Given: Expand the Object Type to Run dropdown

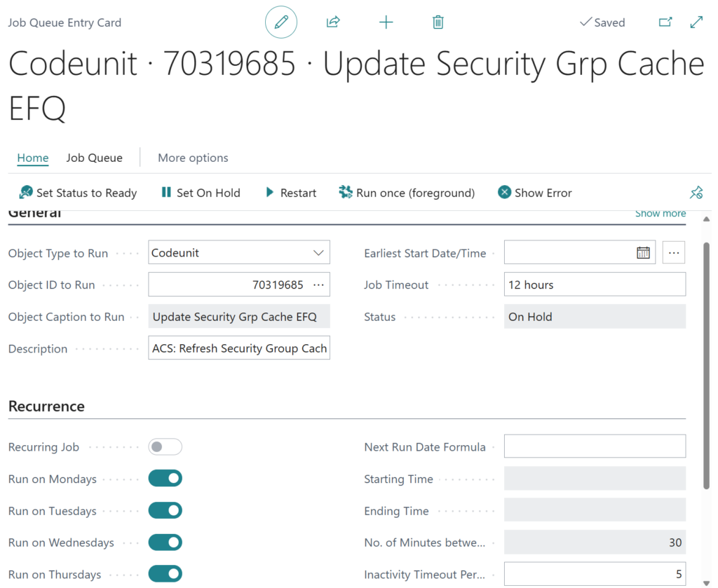Looking at the screenshot, I should [x=318, y=253].
